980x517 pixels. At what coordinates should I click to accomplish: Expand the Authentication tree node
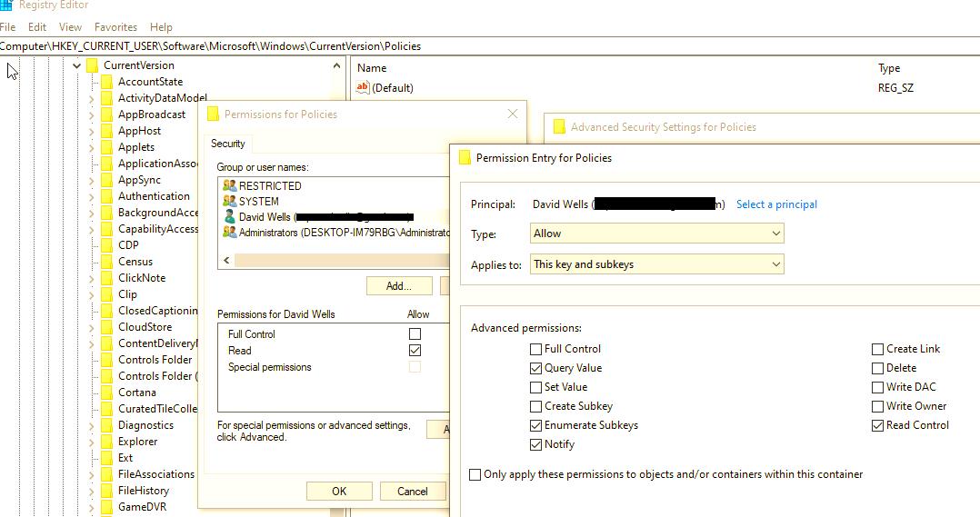91,196
